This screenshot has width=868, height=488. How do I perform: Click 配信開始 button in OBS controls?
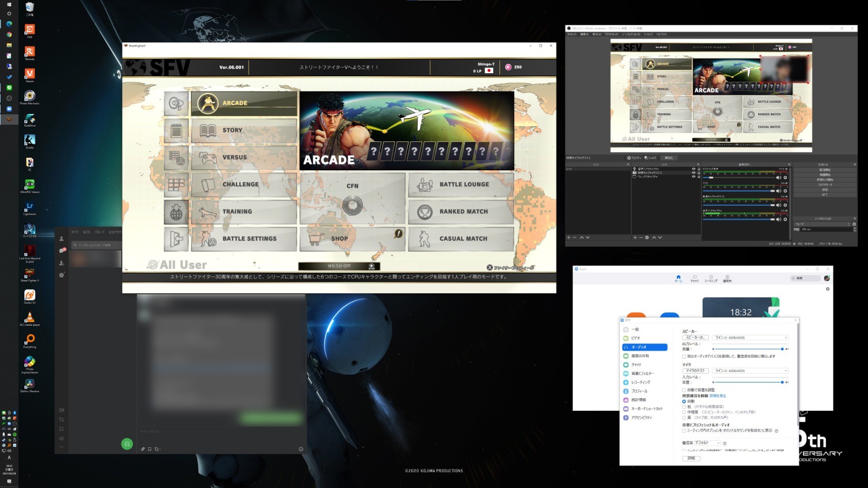825,170
